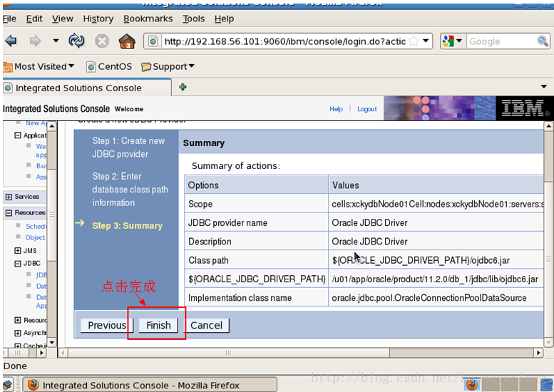Expand the Asynchronous beans tree node
Screen dimensions: 554x392
click(x=18, y=333)
